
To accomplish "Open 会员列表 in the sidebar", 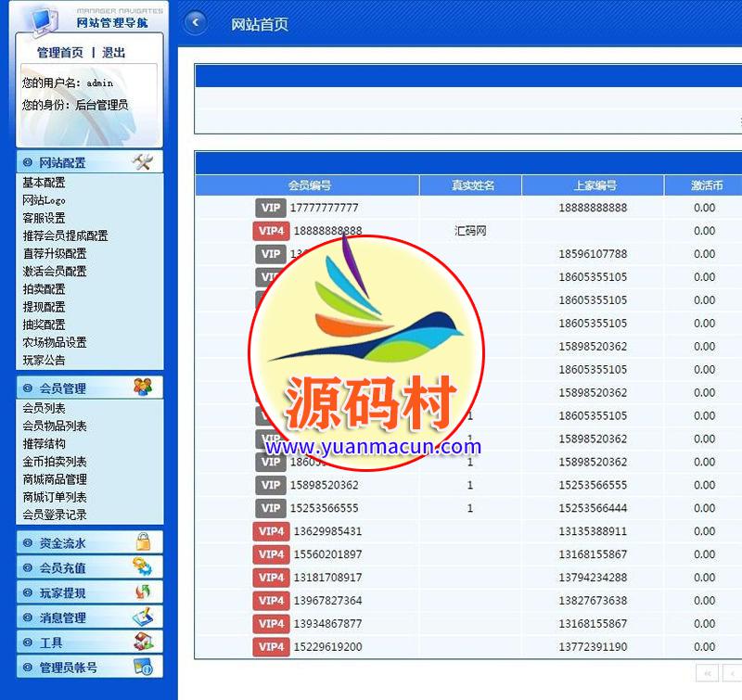I will click(44, 408).
